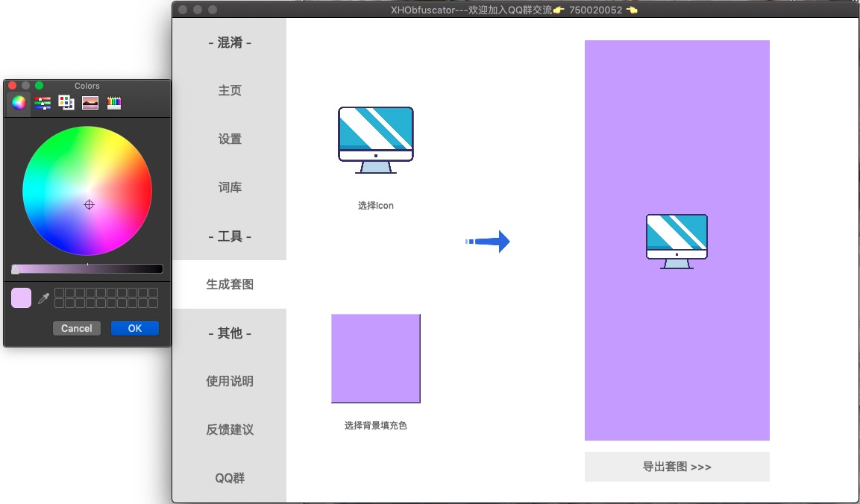Open the image palette mode
This screenshot has height=504, width=860.
(x=90, y=102)
